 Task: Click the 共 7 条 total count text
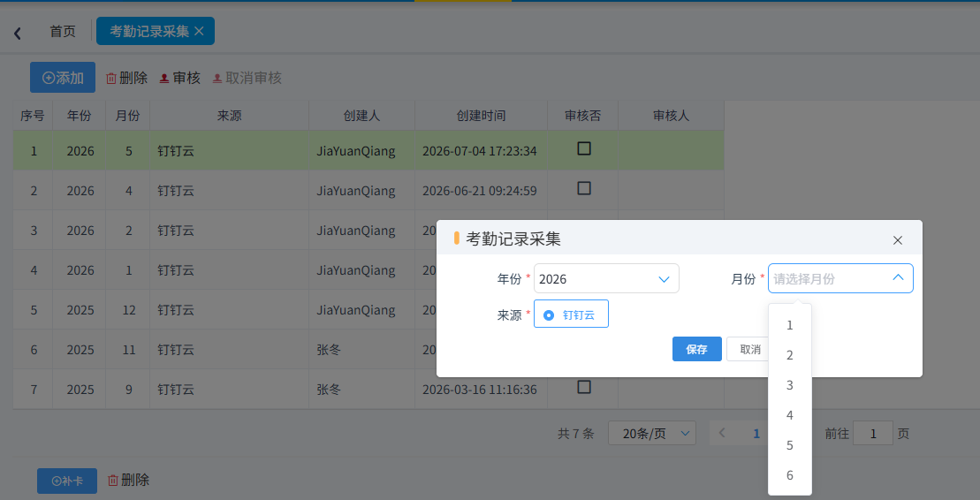[575, 434]
